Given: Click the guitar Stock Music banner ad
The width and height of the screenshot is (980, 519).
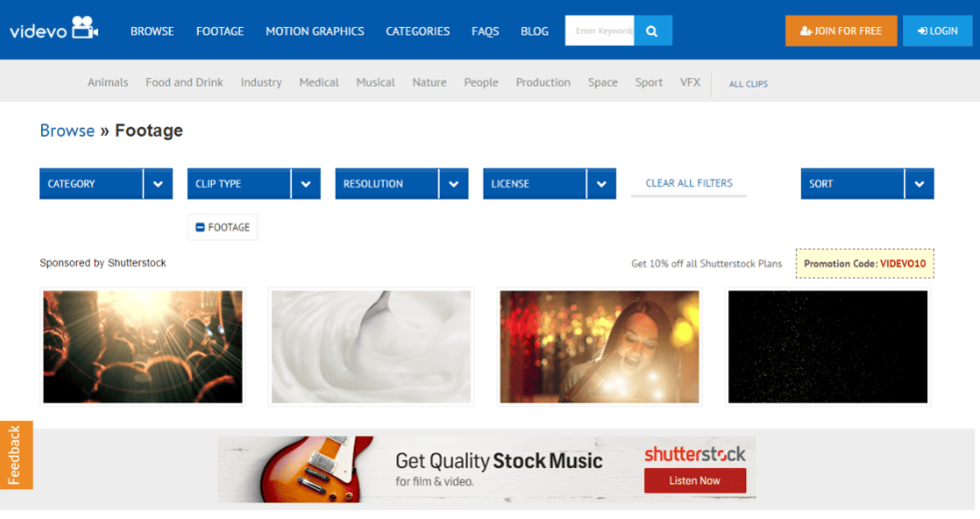Looking at the screenshot, I should coord(487,469).
